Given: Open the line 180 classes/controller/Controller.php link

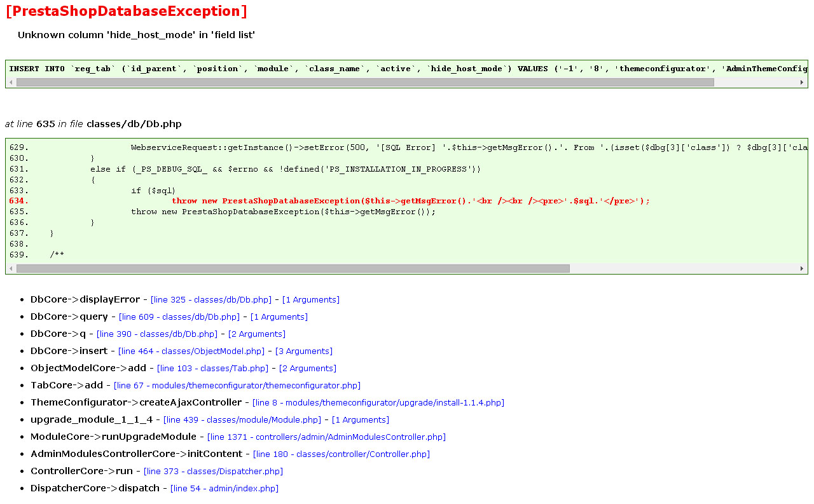Looking at the screenshot, I should (341, 454).
